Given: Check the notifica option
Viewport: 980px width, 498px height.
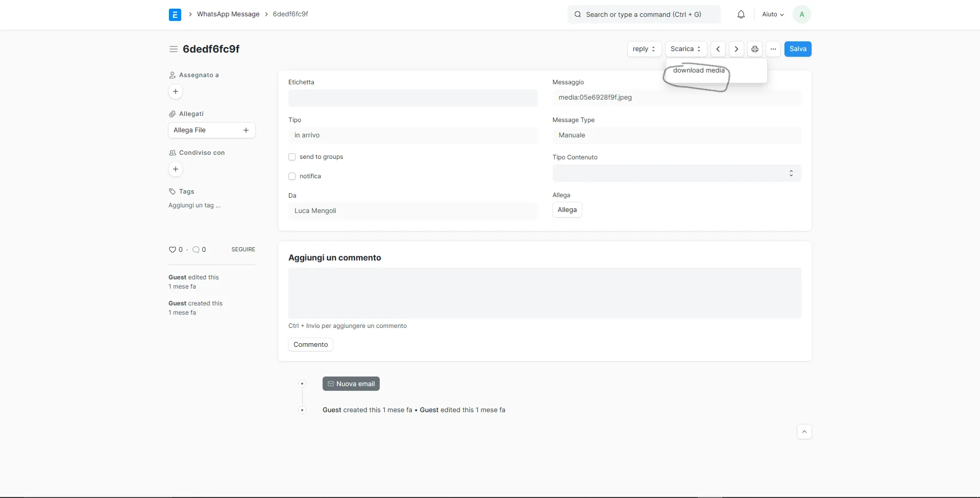Looking at the screenshot, I should click(291, 176).
